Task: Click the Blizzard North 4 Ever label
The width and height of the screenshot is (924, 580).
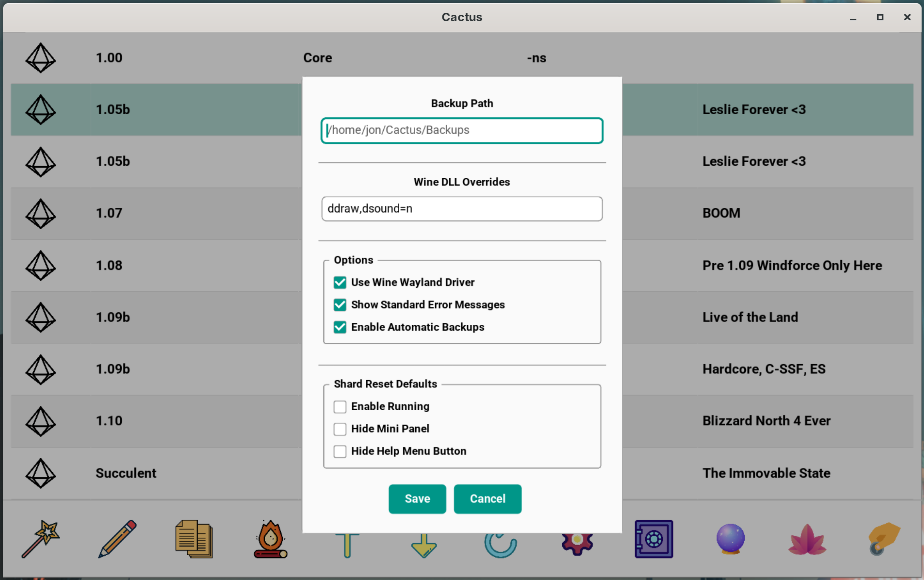Action: point(766,421)
